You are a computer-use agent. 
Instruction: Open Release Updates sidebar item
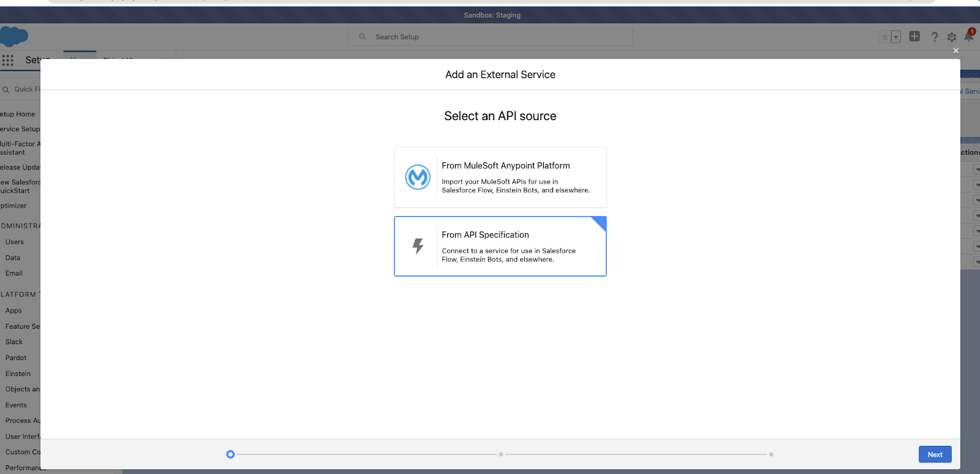click(20, 168)
